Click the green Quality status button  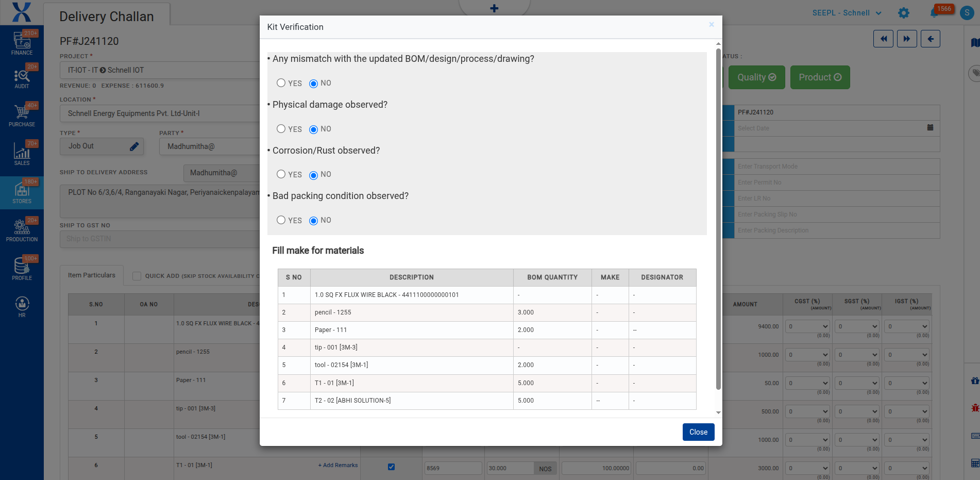756,77
